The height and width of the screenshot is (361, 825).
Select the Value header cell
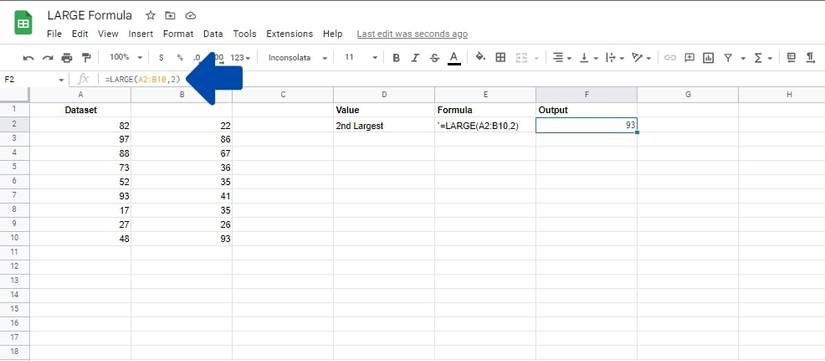[384, 111]
